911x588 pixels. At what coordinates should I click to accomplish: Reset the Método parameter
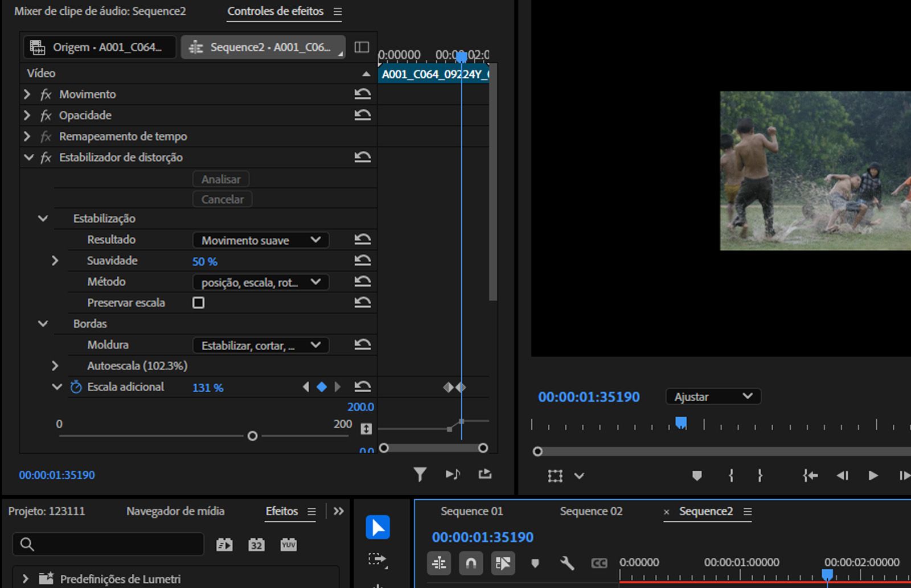coord(363,282)
